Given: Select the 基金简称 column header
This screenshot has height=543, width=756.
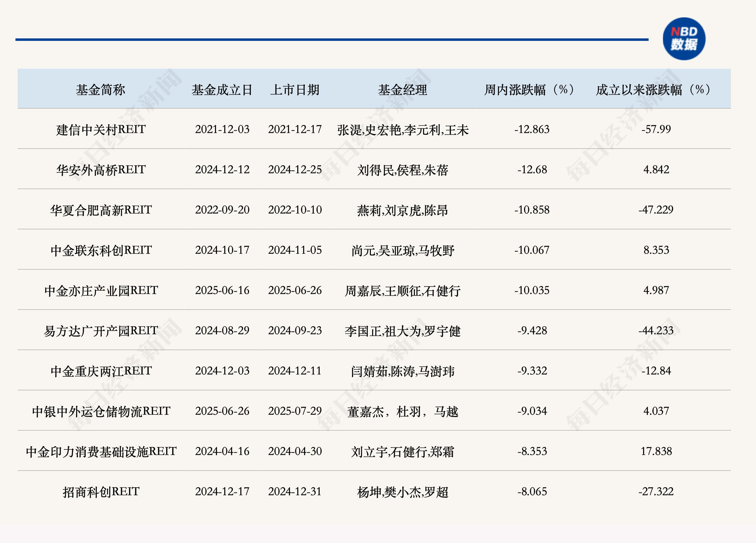Looking at the screenshot, I should point(101,90).
